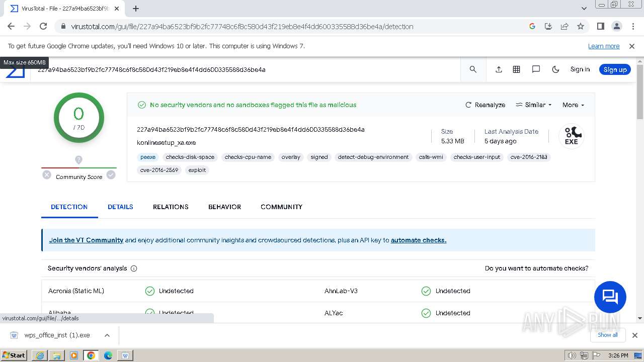Open Internet Explorer in taskbar
The image size is (644, 362).
[40, 355]
